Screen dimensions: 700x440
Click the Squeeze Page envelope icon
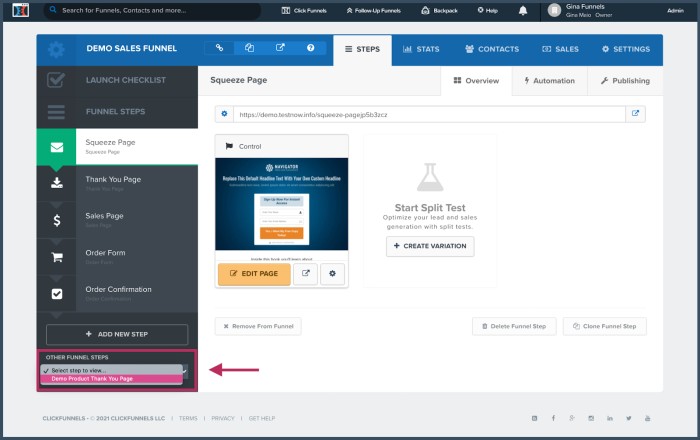[57, 147]
